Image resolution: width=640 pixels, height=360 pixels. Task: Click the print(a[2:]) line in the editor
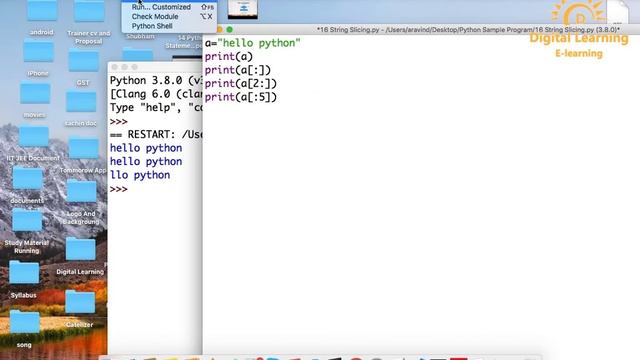pos(240,83)
